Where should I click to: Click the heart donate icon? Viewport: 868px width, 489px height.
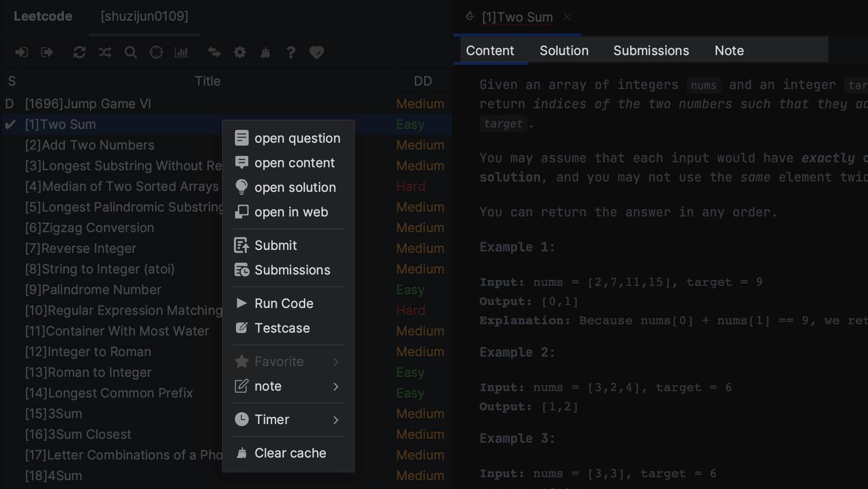coord(316,52)
